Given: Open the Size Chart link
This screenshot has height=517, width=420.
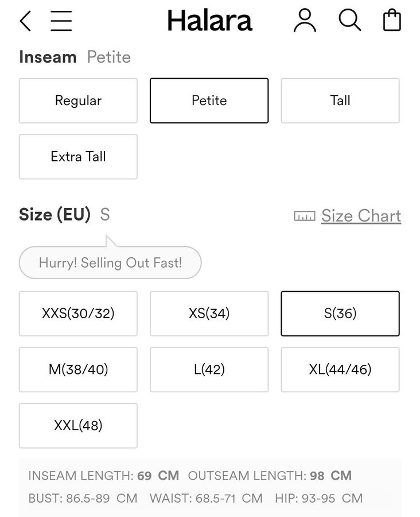Looking at the screenshot, I should [361, 216].
